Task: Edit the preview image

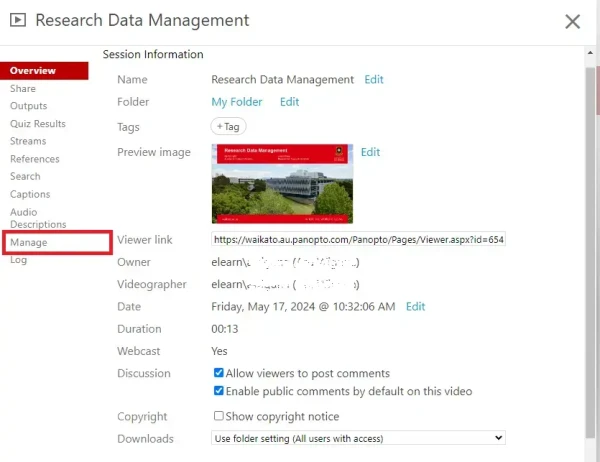Action: (370, 152)
